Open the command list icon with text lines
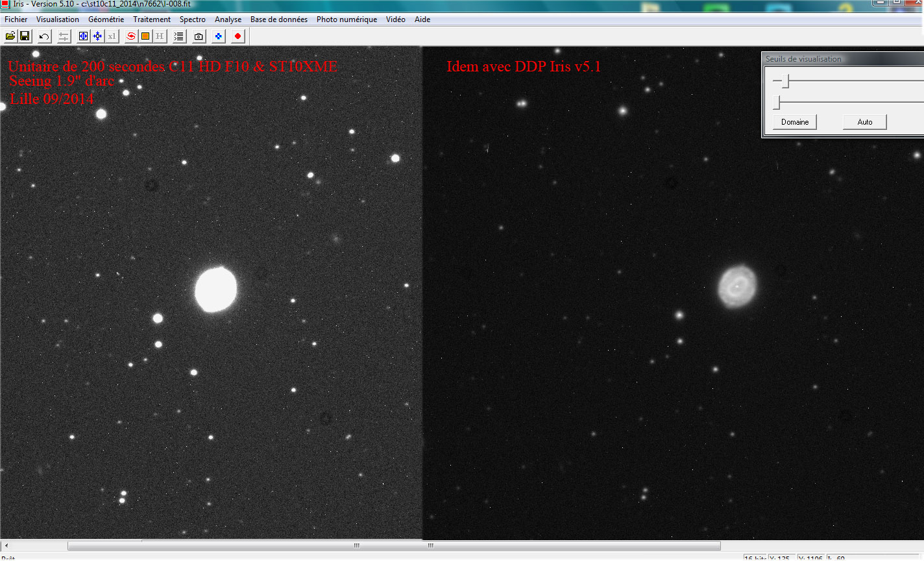This screenshot has height=561, width=924. coord(179,36)
